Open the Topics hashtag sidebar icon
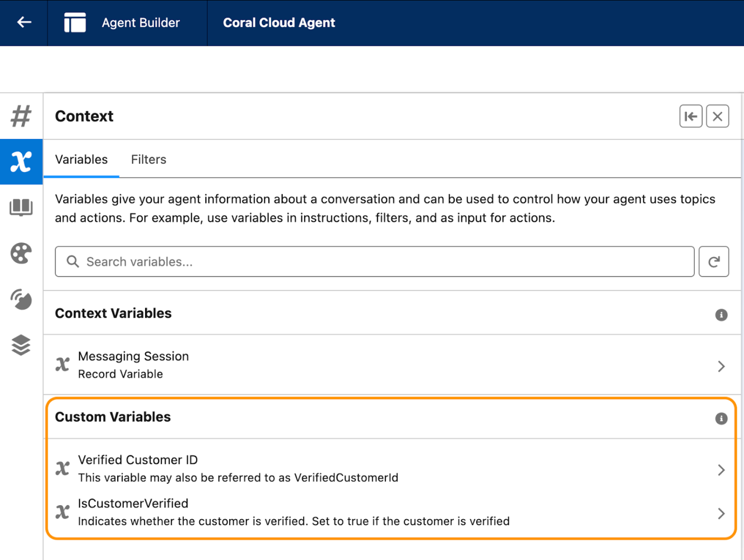 click(x=21, y=116)
